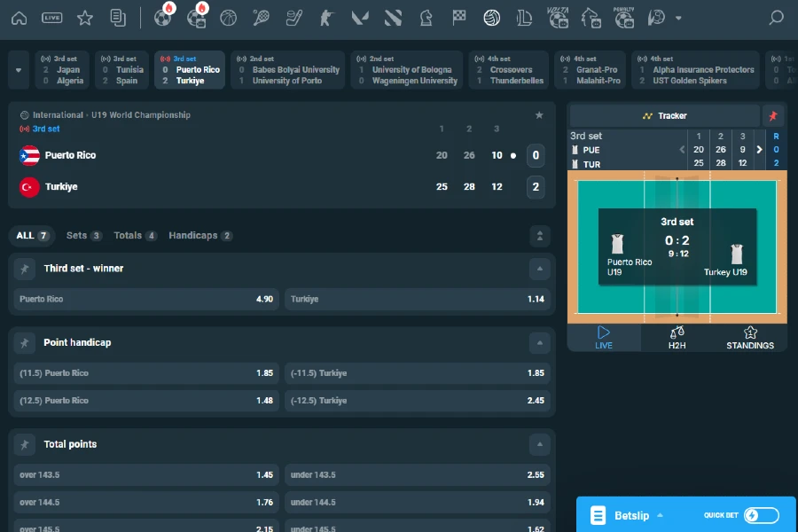Open the chess sport section icon
798x532 pixels.
point(426,17)
